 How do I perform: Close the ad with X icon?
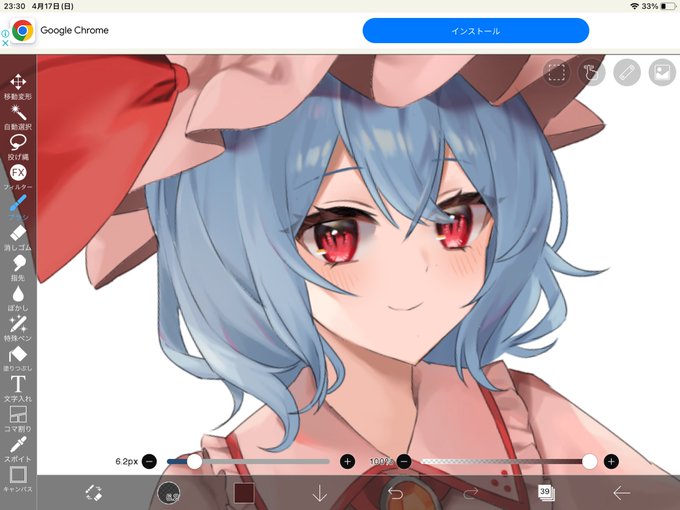5,42
